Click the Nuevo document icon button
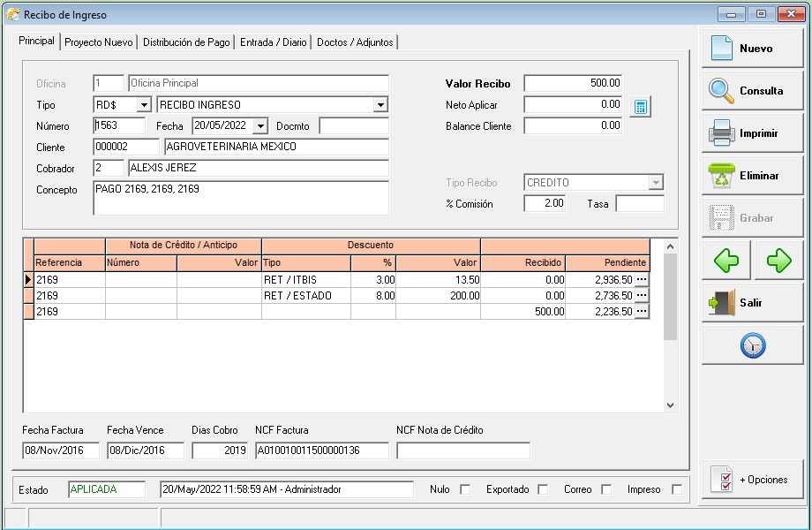The height and width of the screenshot is (530, 812). 752,49
